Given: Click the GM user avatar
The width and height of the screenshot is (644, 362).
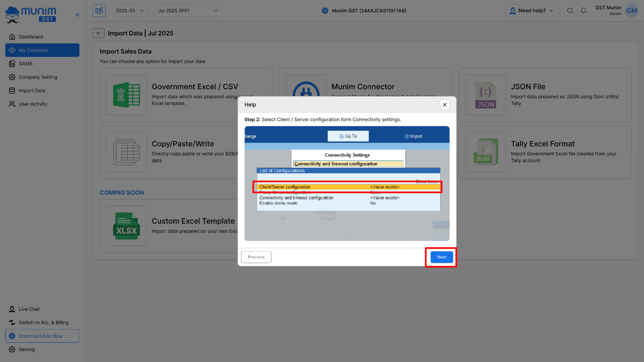Looking at the screenshot, I should tap(631, 11).
